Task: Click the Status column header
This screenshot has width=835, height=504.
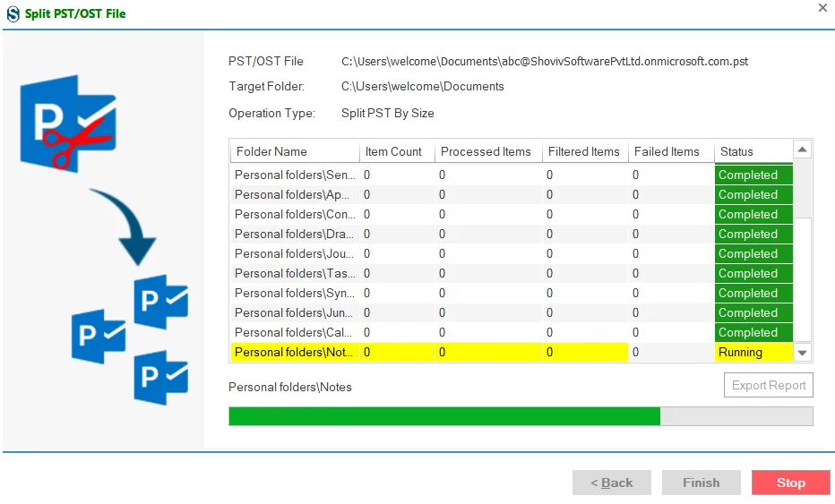Action: click(753, 151)
